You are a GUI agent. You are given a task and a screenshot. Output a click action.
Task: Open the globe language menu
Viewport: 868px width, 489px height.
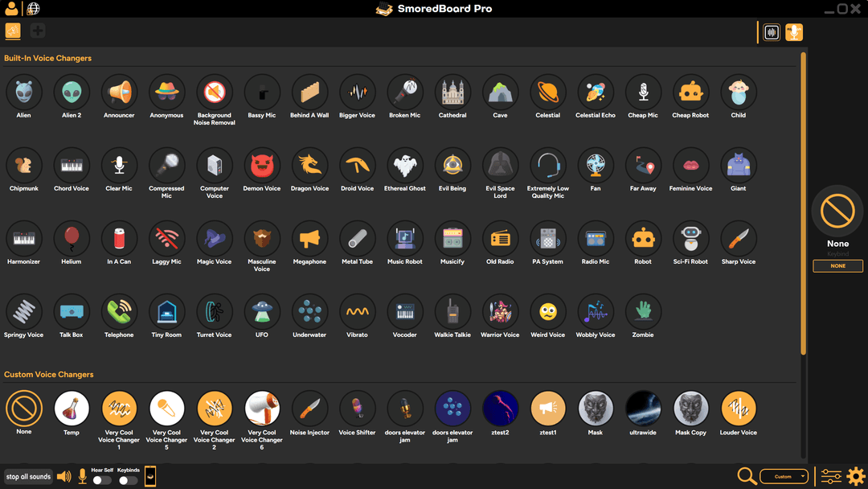click(33, 9)
